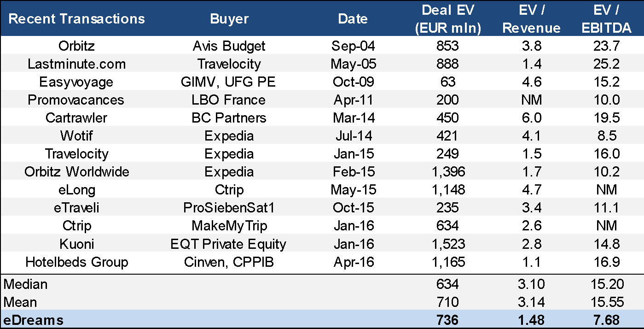Click the Hotelbeds Group row name
The height and width of the screenshot is (329, 644).
click(x=77, y=262)
